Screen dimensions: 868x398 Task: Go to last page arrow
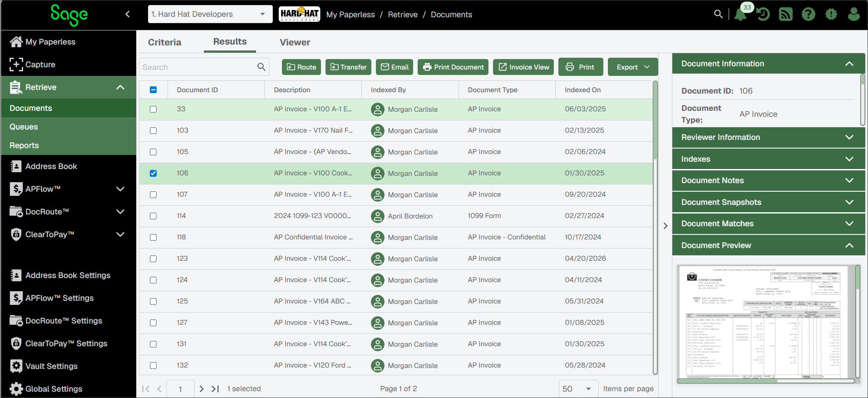(216, 389)
